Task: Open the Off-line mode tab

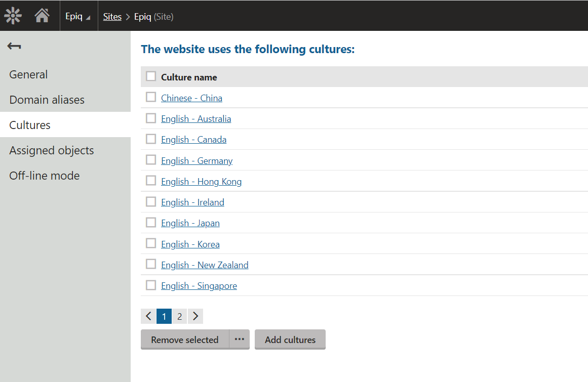Action: [44, 176]
